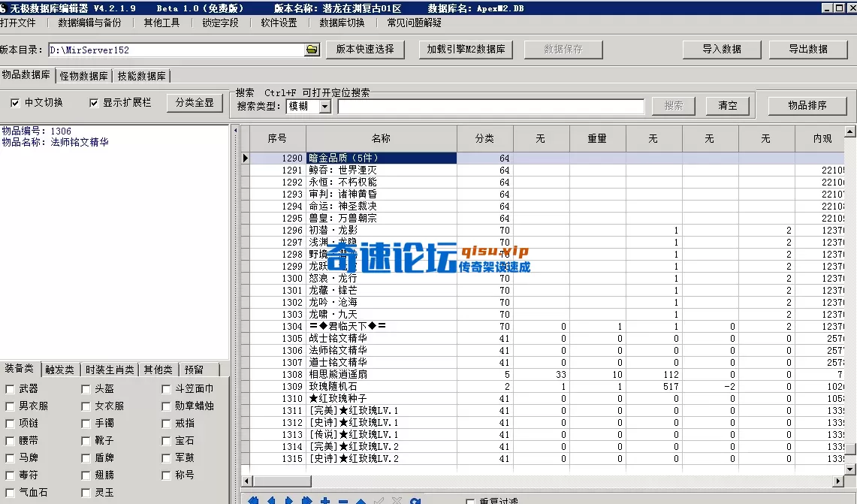Viewport: 857px width, 504px height.
Task: Check the 盾牌 category filter
Action: 86,458
